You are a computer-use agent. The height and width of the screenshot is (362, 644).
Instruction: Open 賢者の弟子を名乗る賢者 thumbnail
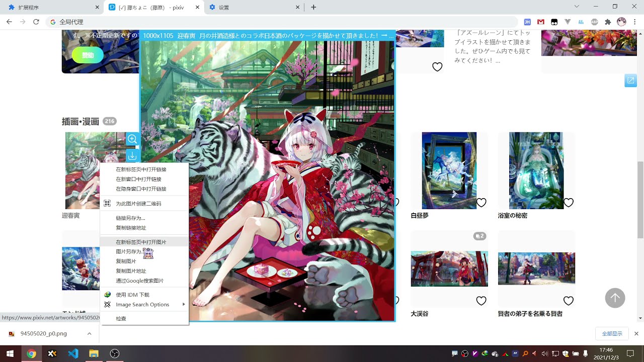click(x=536, y=269)
